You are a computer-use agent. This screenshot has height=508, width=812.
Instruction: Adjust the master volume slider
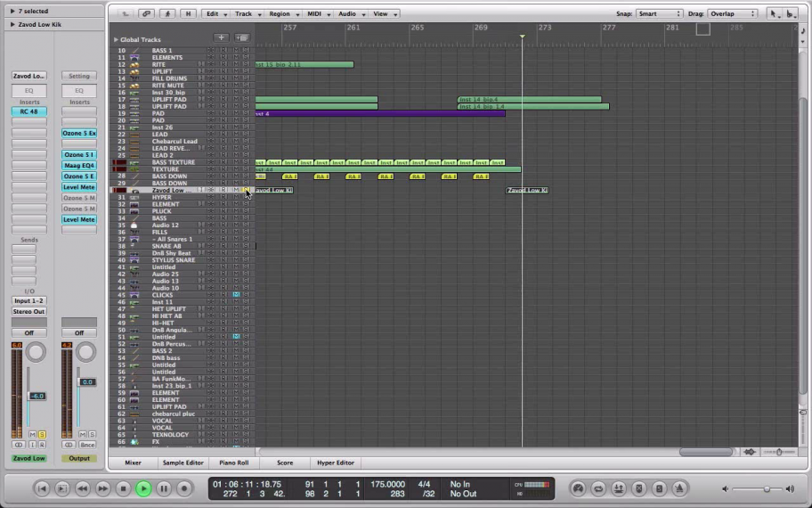point(767,488)
